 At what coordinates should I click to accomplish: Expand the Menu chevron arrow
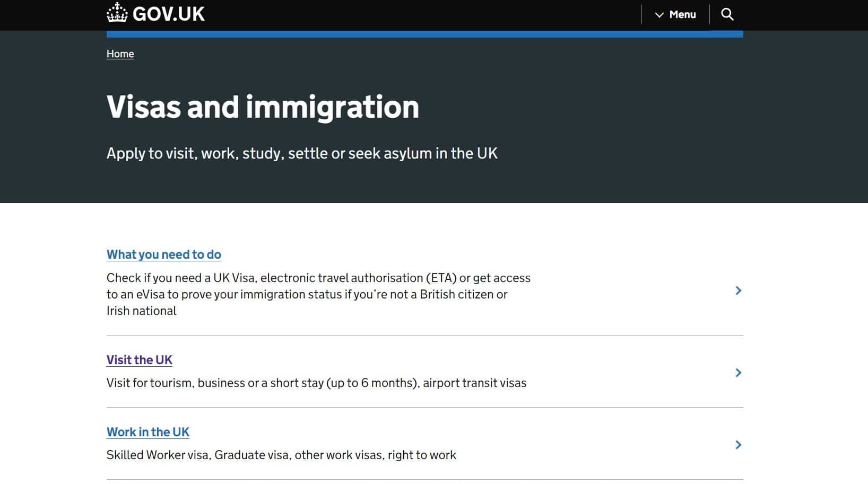click(659, 15)
